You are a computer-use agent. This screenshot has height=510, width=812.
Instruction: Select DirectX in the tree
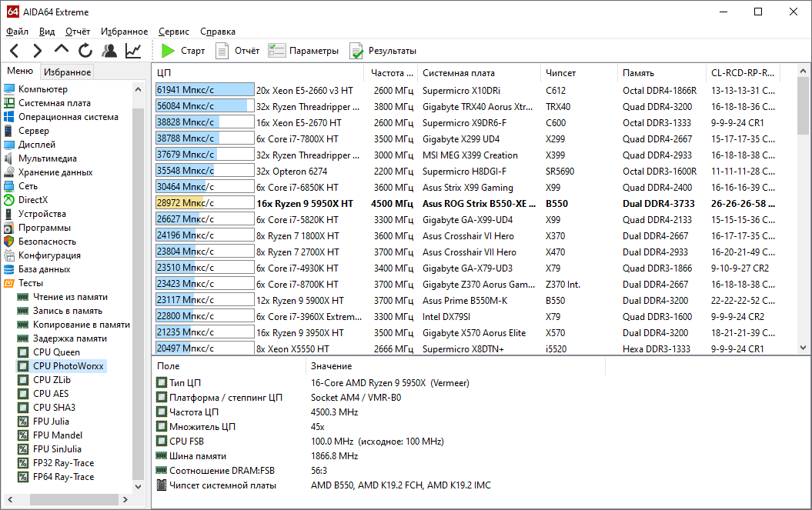(33, 200)
